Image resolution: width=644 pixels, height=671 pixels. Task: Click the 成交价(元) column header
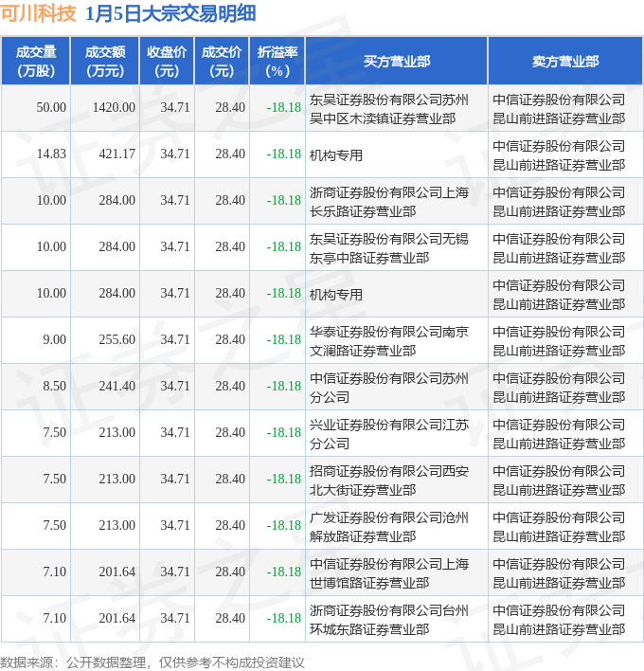(x=222, y=62)
